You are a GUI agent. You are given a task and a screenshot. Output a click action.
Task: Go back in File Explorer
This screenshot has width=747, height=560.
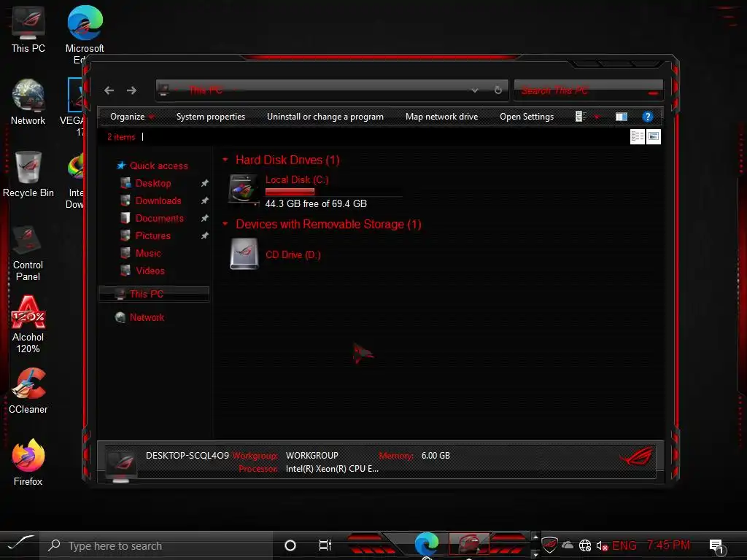coord(109,90)
